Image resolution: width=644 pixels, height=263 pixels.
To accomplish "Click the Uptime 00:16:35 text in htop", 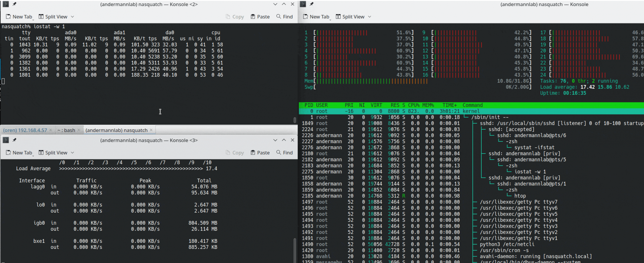I will tap(563, 93).
